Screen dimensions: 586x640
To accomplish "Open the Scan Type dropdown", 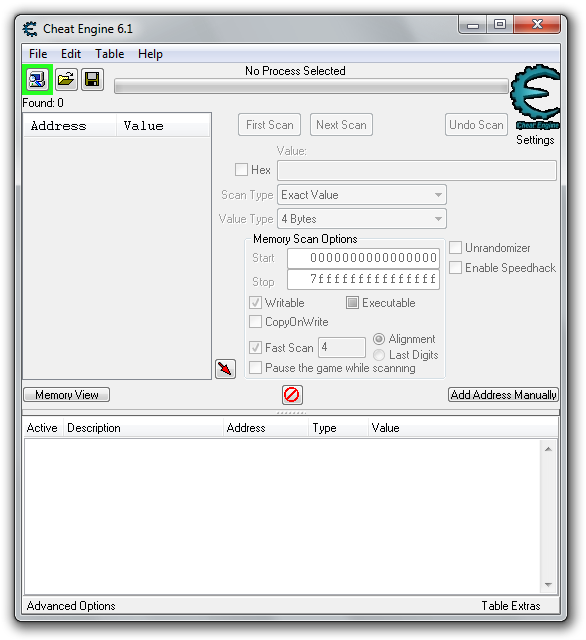I will [362, 195].
